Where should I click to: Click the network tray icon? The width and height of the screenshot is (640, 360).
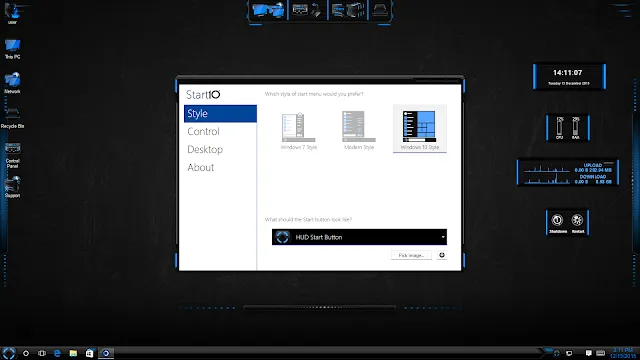[x=569, y=353]
